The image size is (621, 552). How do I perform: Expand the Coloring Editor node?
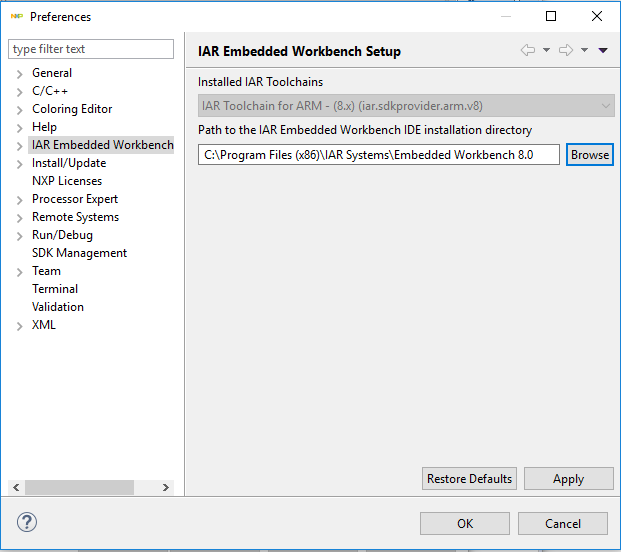coord(19,110)
